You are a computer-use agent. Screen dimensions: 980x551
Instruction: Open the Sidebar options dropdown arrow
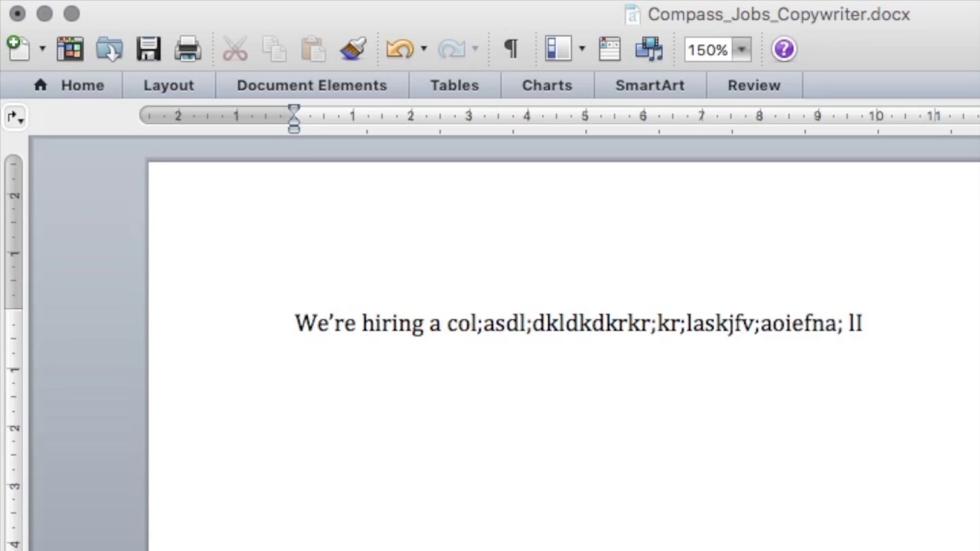(x=582, y=49)
